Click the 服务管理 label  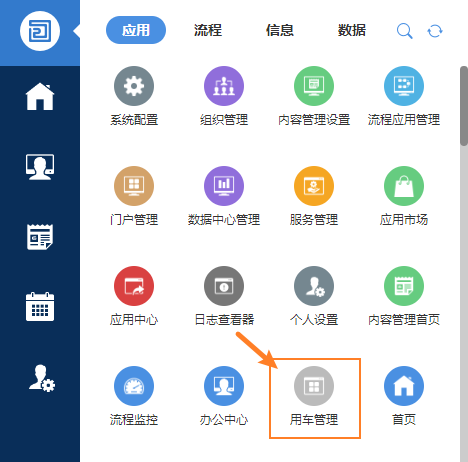(x=314, y=220)
